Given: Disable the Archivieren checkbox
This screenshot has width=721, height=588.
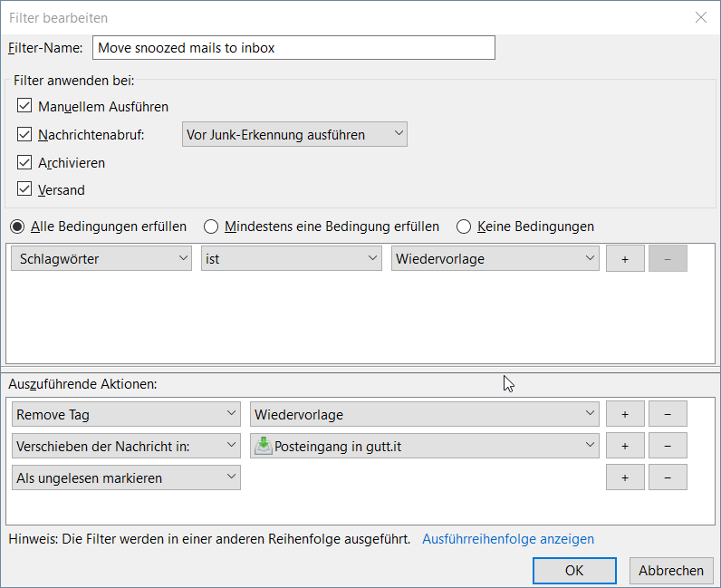Looking at the screenshot, I should tap(24, 163).
